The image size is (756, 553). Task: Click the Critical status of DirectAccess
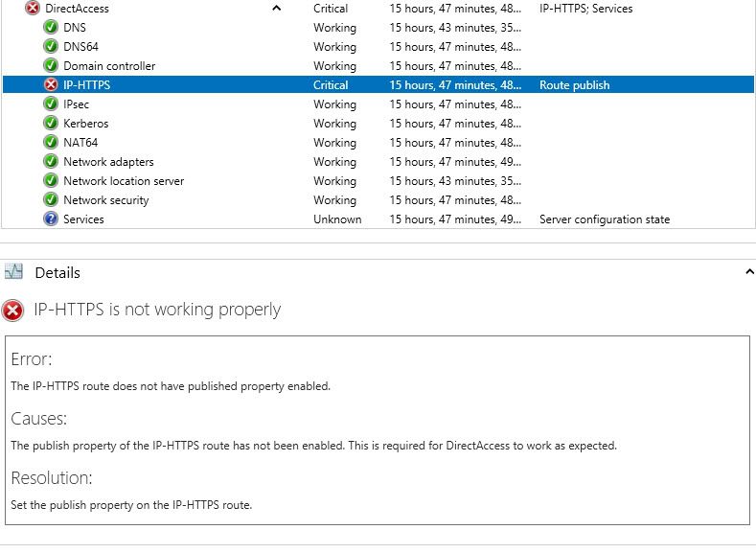pos(331,9)
